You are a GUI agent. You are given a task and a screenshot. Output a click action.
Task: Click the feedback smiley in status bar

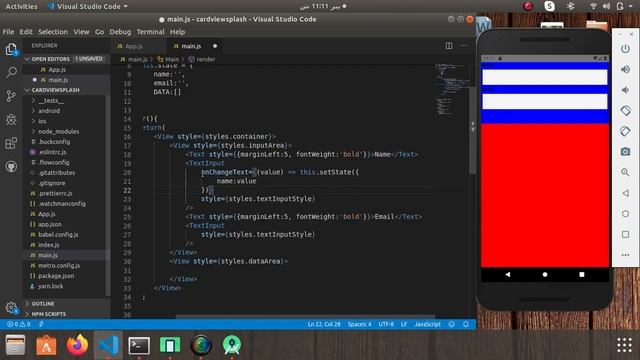pos(451,324)
